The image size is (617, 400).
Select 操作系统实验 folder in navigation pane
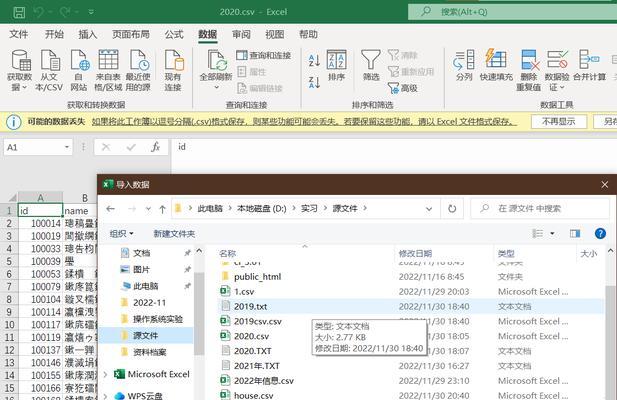pos(157,319)
